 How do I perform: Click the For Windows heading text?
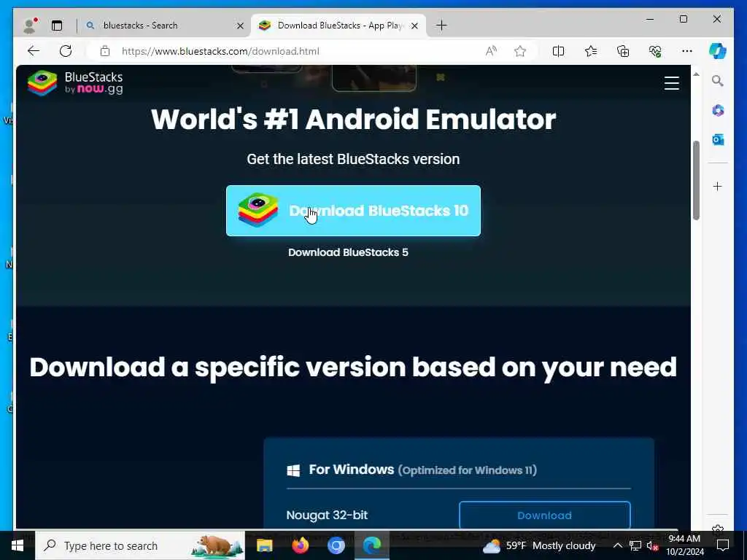pos(352,470)
